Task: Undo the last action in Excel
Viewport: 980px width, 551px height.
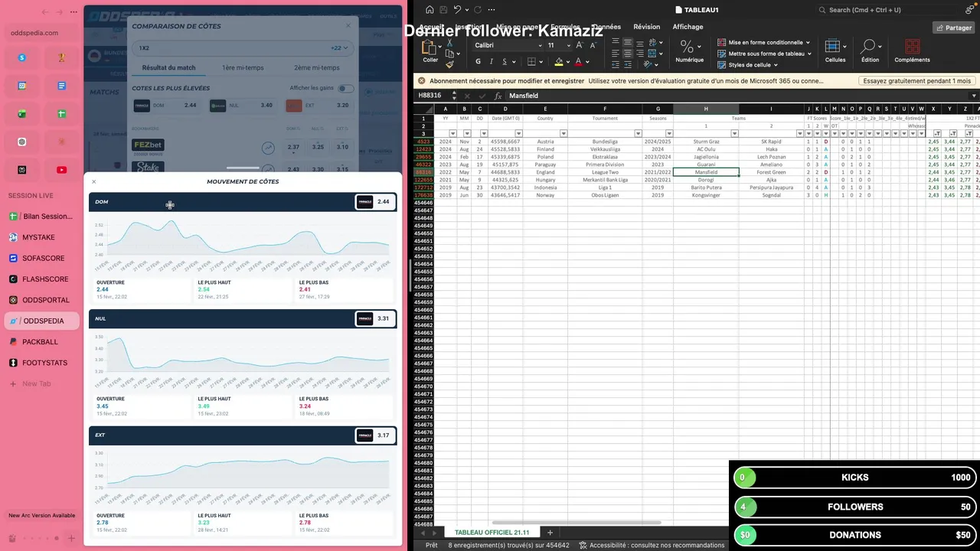Action: point(457,10)
